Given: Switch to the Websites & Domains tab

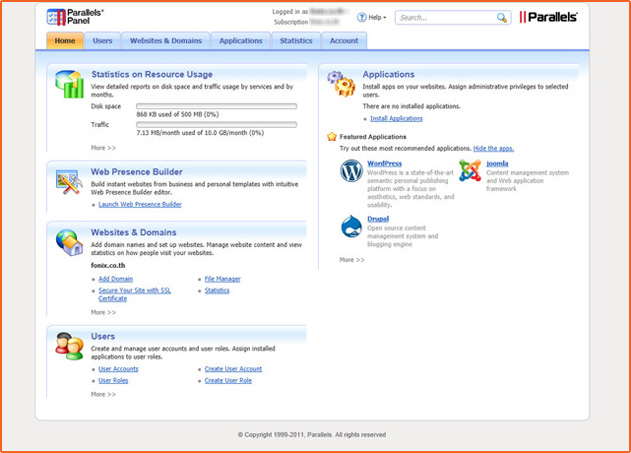Looking at the screenshot, I should 166,41.
